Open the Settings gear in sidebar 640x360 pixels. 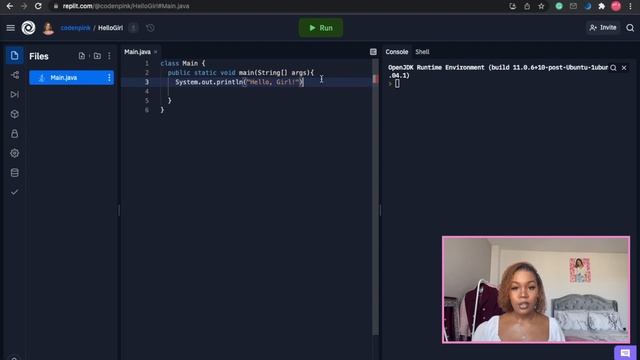15,153
